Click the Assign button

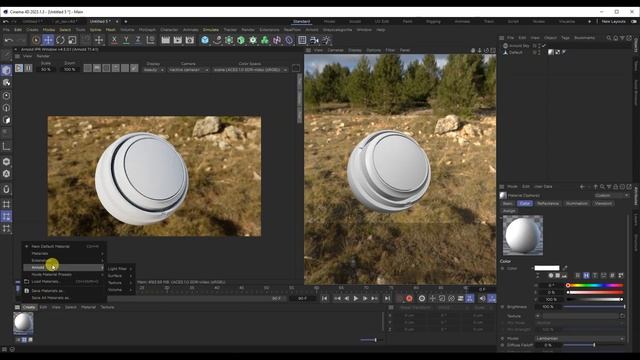pyautogui.click(x=509, y=211)
